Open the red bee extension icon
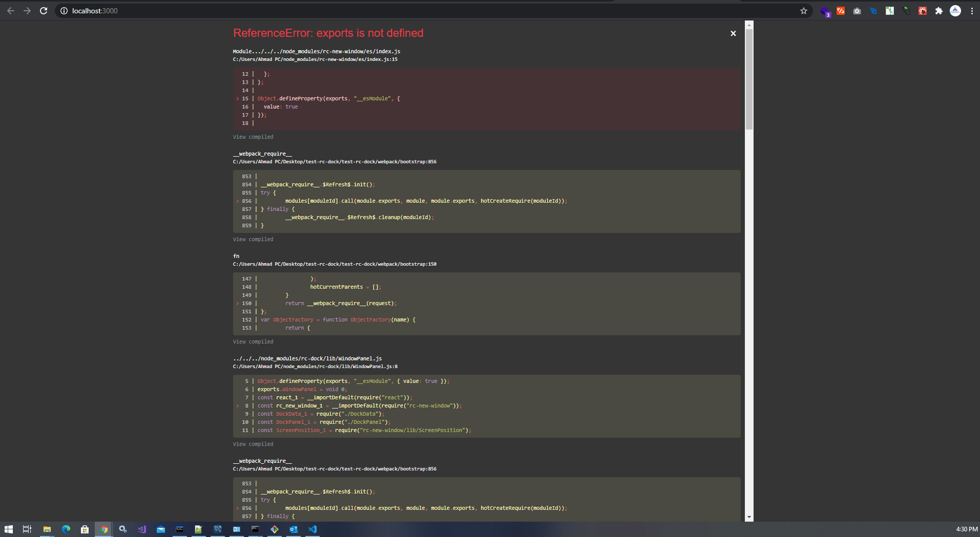Screen dimensions: 980x537 point(923,11)
